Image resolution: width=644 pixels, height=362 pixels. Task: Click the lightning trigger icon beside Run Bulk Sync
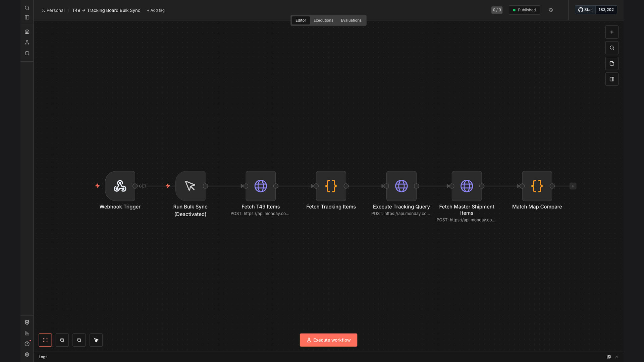(x=168, y=186)
